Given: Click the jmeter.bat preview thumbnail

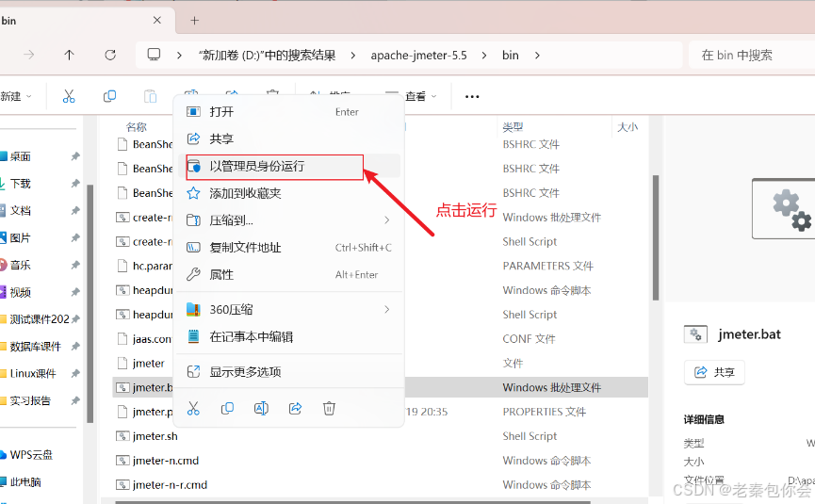Looking at the screenshot, I should point(783,208).
